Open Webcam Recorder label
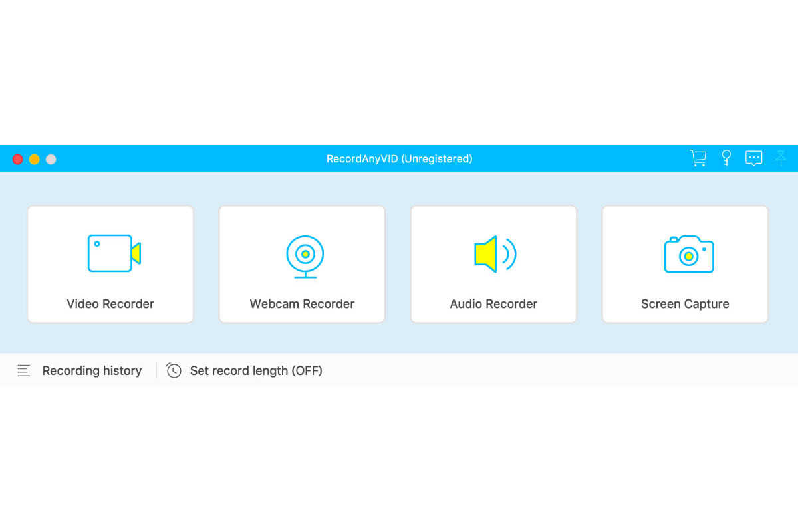Image resolution: width=798 pixels, height=532 pixels. coord(302,304)
